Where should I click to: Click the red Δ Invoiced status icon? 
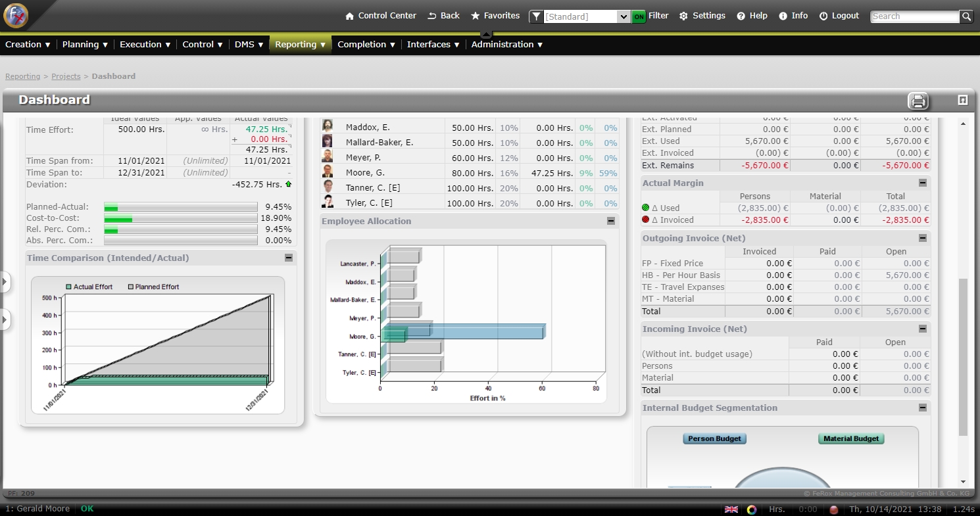(x=646, y=220)
